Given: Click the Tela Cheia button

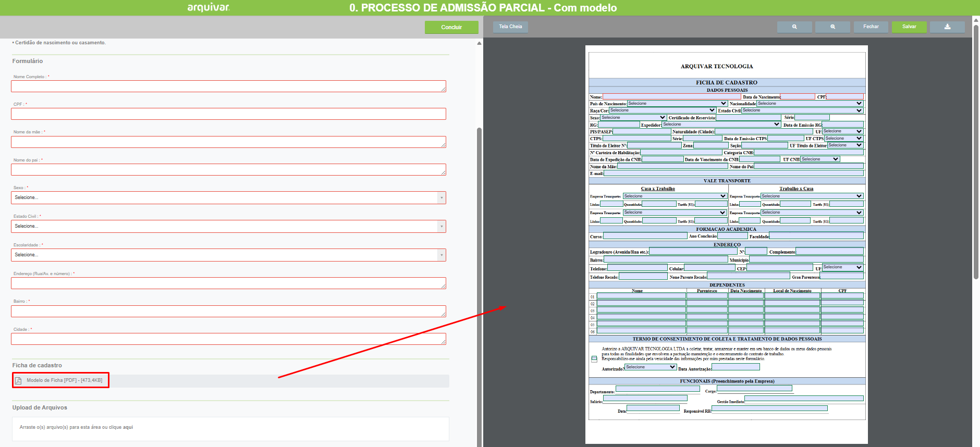Looking at the screenshot, I should (x=510, y=27).
